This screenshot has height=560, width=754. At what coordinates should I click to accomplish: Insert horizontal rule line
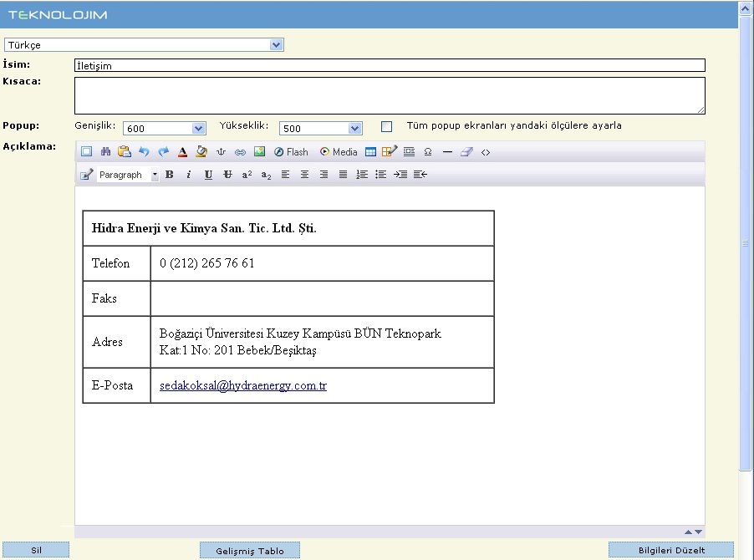[447, 152]
